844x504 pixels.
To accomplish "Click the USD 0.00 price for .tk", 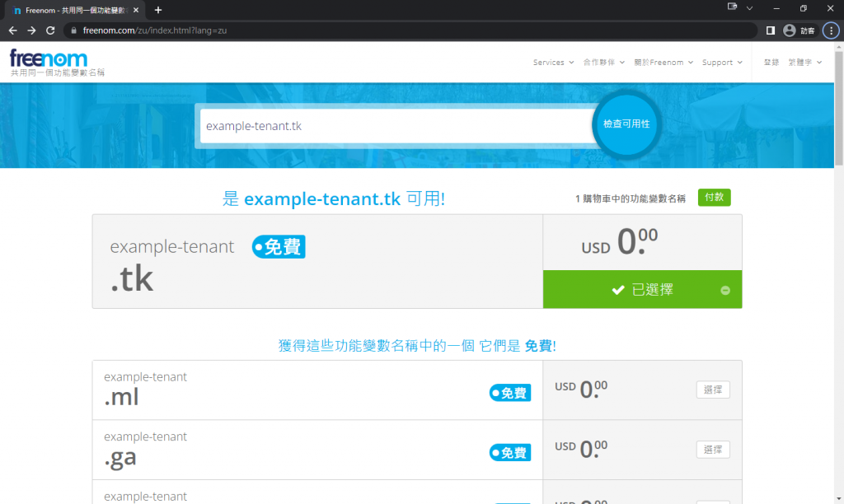I will (x=620, y=241).
